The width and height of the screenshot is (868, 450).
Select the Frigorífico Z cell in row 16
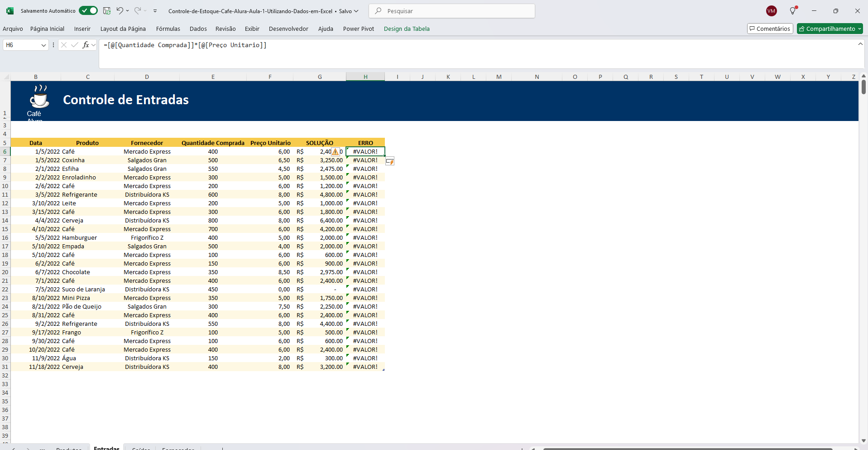tap(147, 237)
